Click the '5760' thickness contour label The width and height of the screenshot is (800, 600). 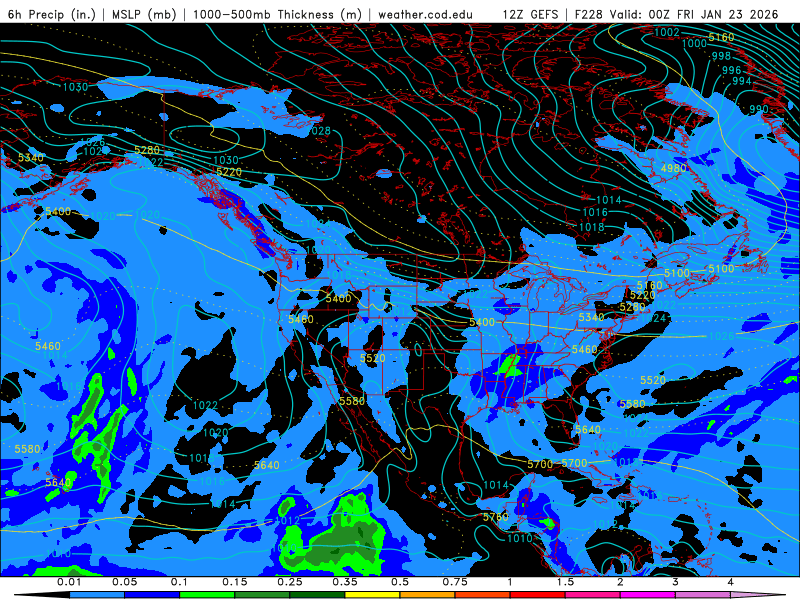tap(496, 517)
